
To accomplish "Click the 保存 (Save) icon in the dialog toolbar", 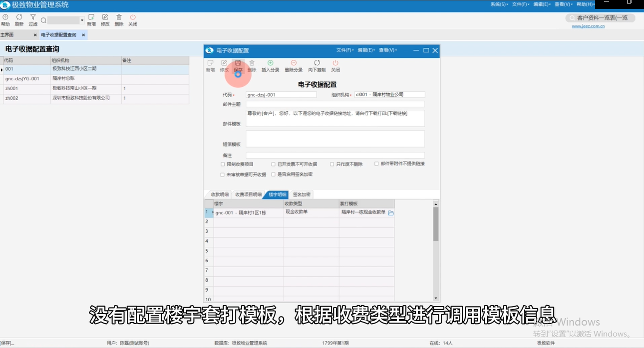I will (238, 65).
